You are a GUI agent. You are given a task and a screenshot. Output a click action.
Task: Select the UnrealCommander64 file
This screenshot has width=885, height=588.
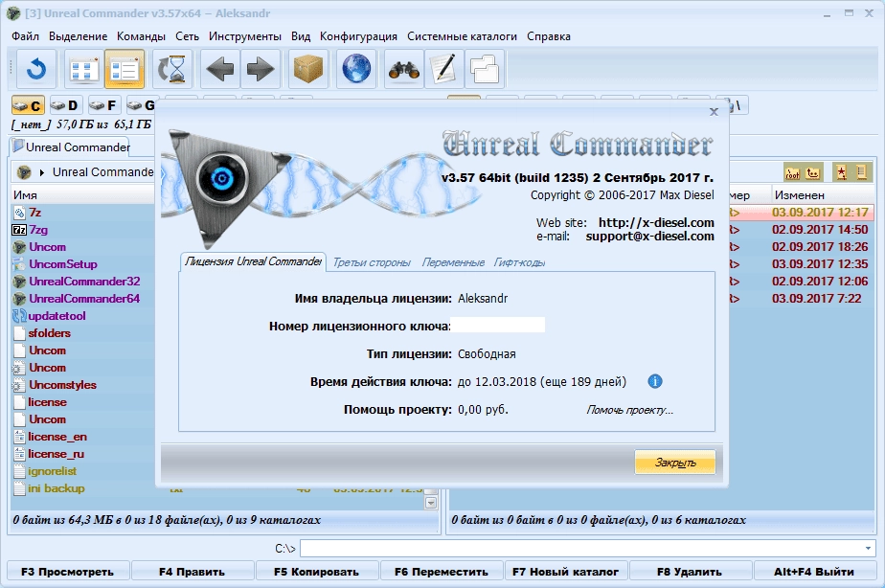coord(84,299)
